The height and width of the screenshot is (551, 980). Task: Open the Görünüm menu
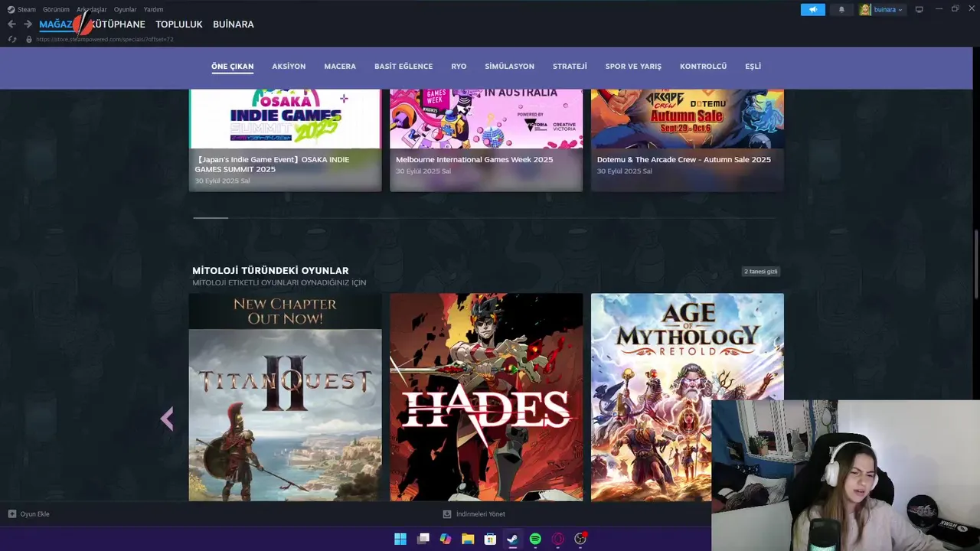tap(56, 10)
